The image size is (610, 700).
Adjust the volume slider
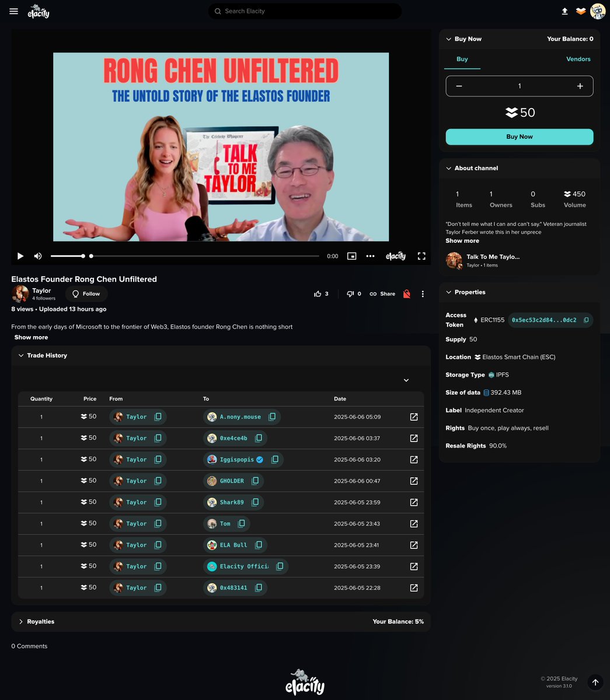click(x=67, y=256)
